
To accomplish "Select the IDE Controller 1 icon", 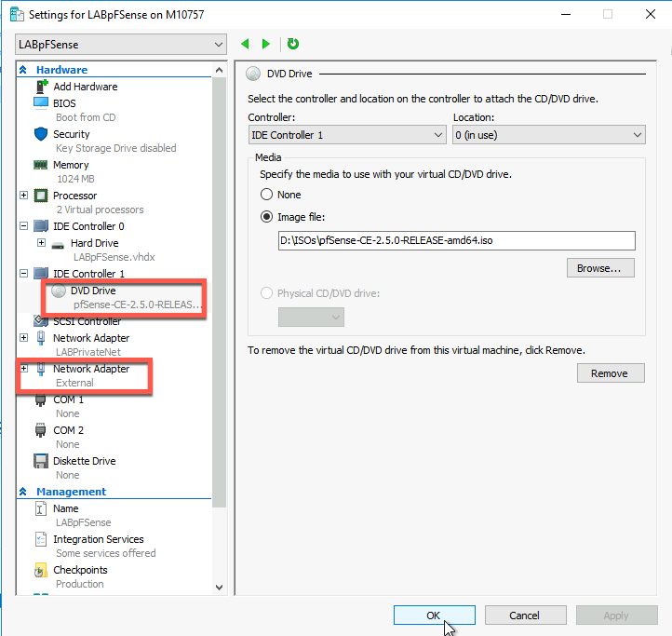I will coord(41,273).
